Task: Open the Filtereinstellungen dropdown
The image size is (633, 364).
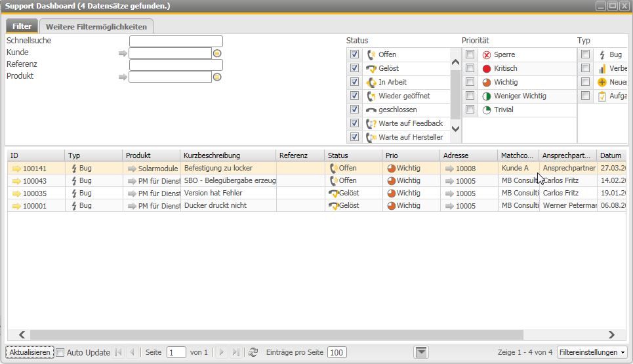Action: (x=592, y=353)
